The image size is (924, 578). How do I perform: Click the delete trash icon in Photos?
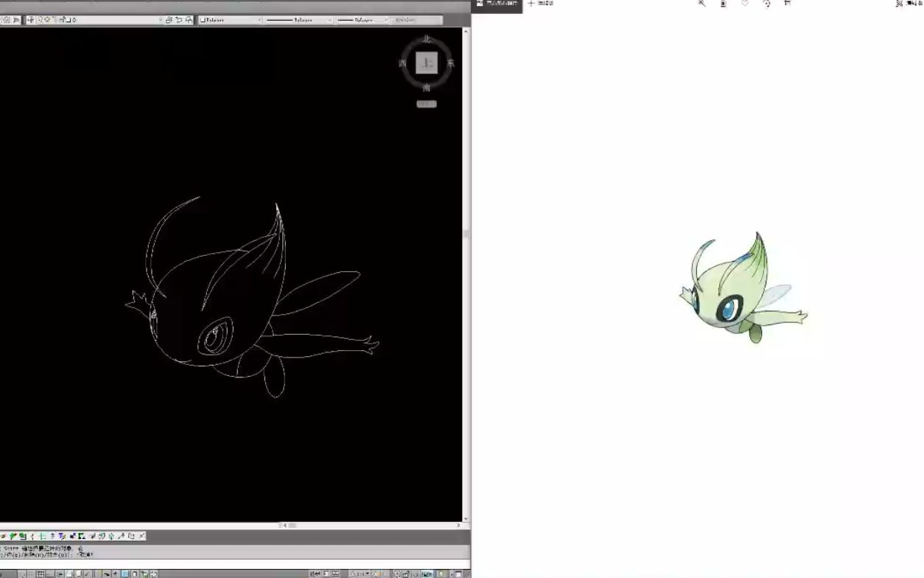(723, 4)
